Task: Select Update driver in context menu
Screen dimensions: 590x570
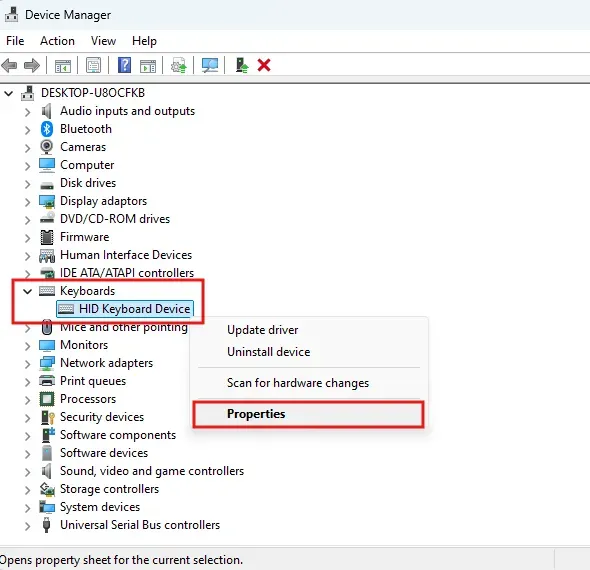Action: point(262,330)
